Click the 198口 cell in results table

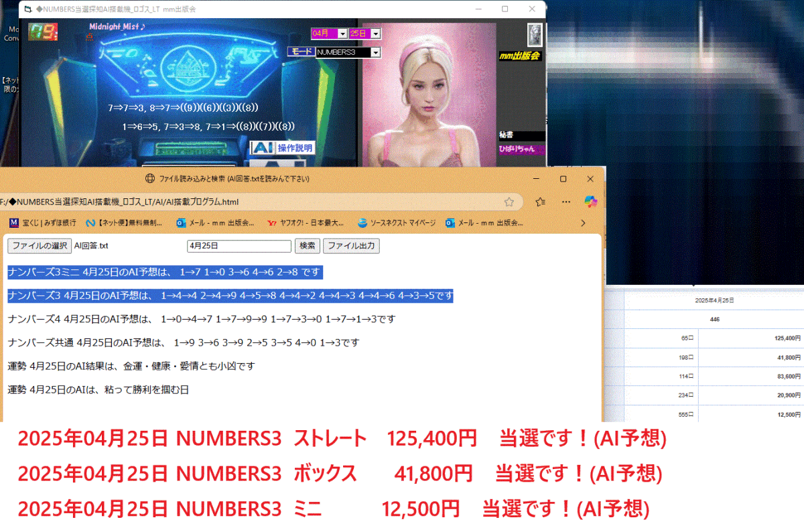tap(661, 357)
